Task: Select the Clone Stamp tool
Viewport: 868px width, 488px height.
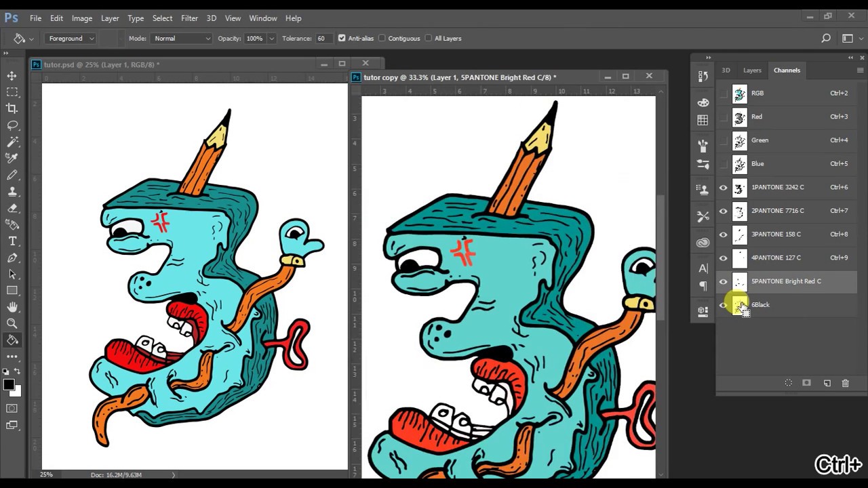Action: tap(12, 192)
